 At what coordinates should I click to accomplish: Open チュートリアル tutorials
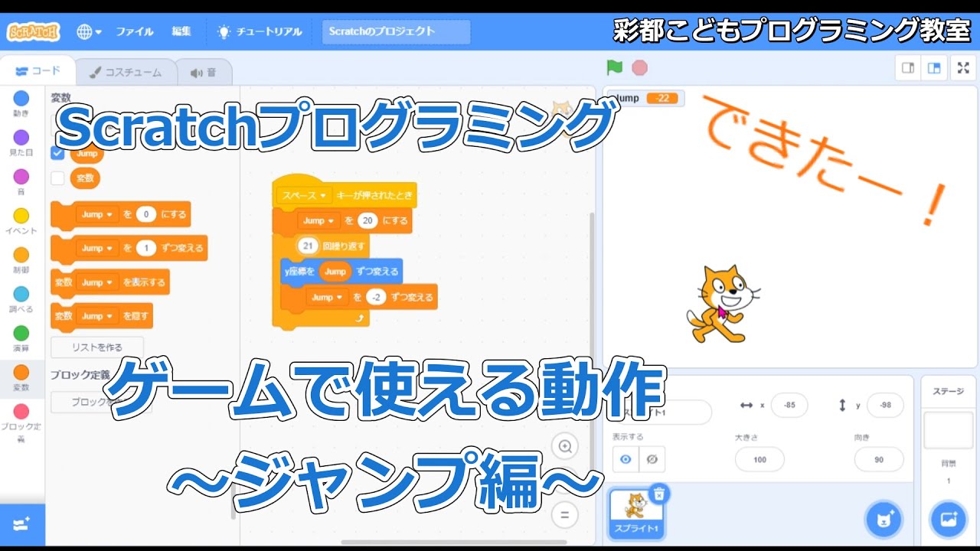pyautogui.click(x=260, y=31)
